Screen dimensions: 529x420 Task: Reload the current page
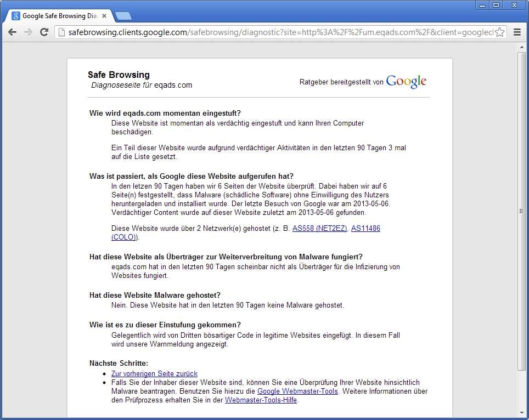[44, 32]
